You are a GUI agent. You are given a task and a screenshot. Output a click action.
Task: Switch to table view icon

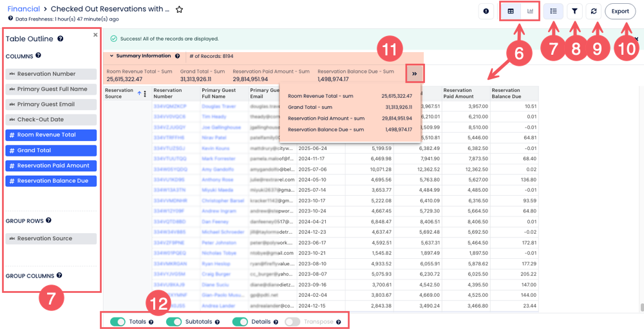point(511,11)
